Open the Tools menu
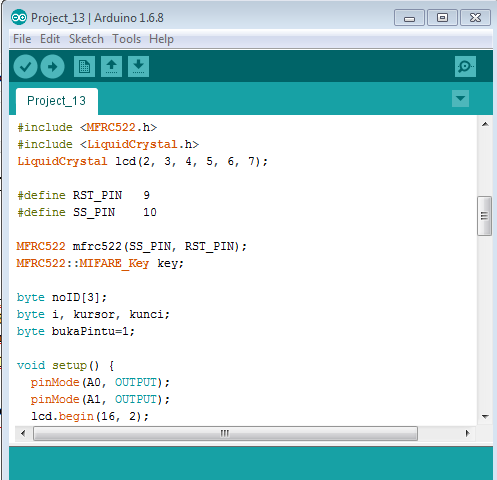This screenshot has height=480, width=497. (126, 39)
